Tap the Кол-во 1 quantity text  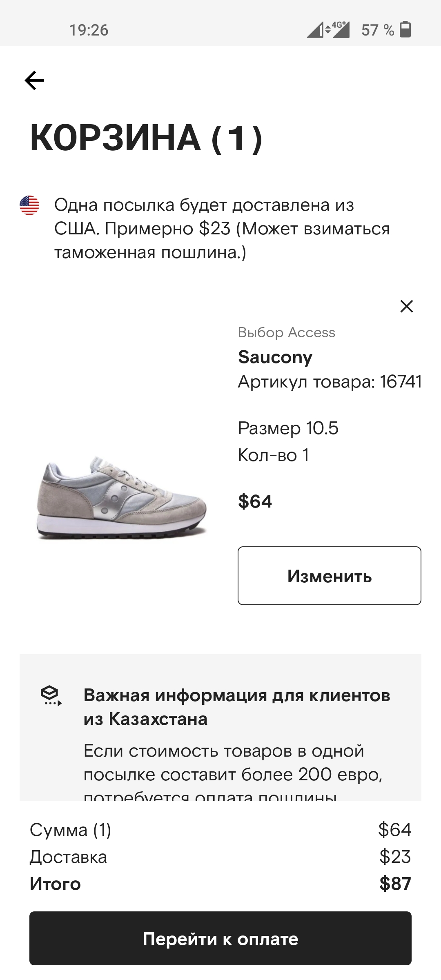point(273,455)
